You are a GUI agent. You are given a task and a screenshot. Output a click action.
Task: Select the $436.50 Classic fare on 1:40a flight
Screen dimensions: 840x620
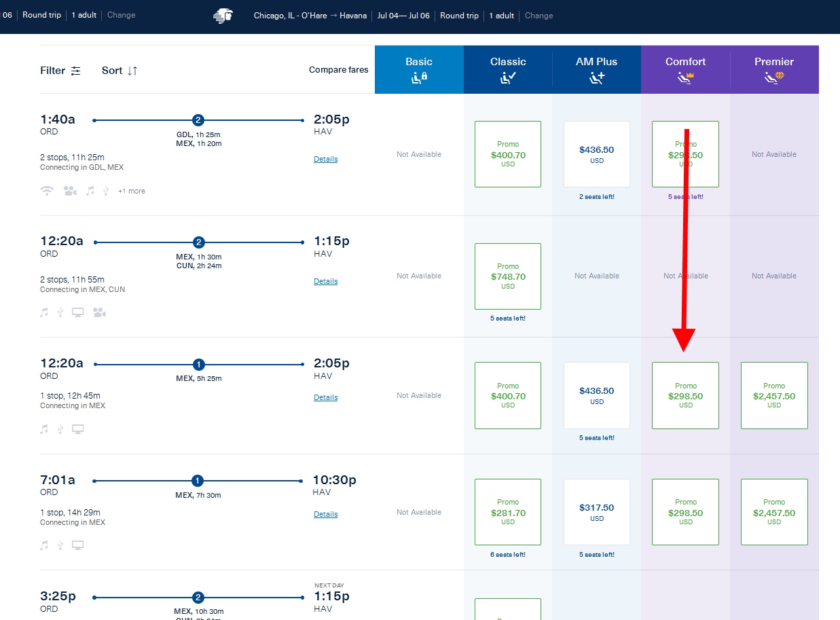596,154
